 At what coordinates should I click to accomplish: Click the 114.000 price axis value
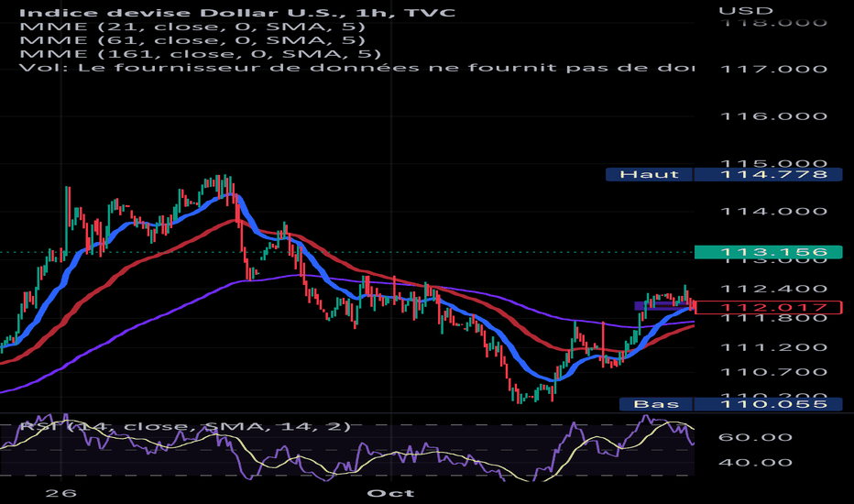[774, 212]
